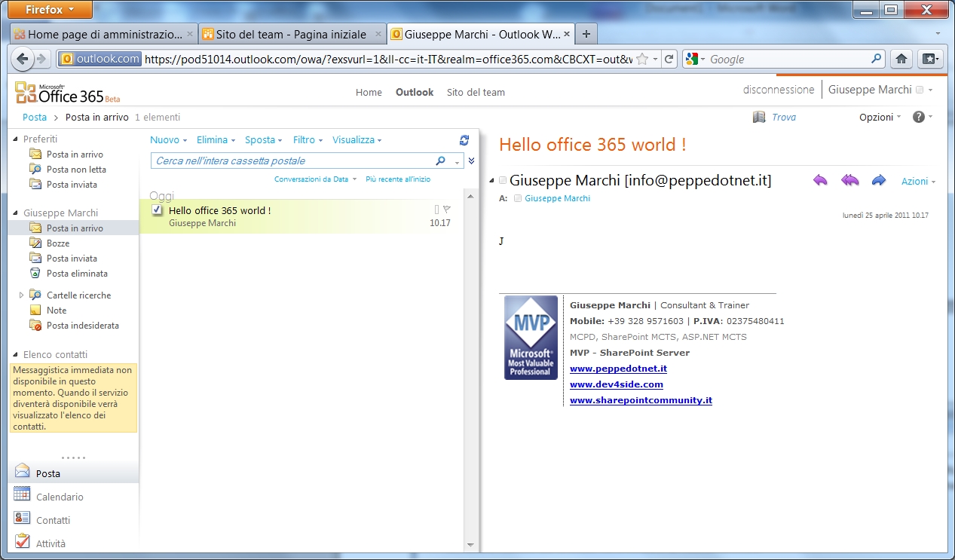The image size is (955, 560).
Task: Click the Forward arrow icon
Action: click(x=879, y=180)
